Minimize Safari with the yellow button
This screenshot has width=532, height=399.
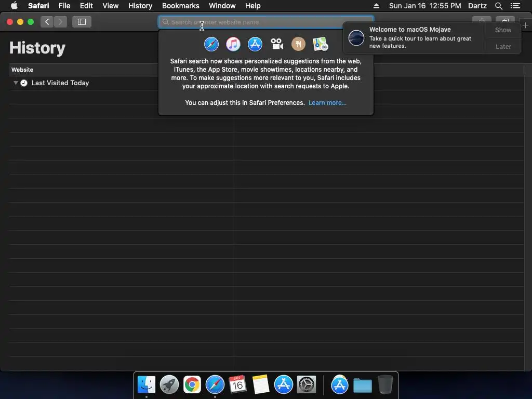click(x=20, y=22)
